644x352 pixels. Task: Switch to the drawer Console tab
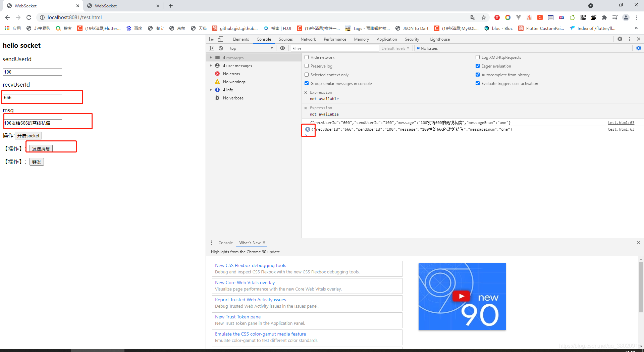[225, 243]
